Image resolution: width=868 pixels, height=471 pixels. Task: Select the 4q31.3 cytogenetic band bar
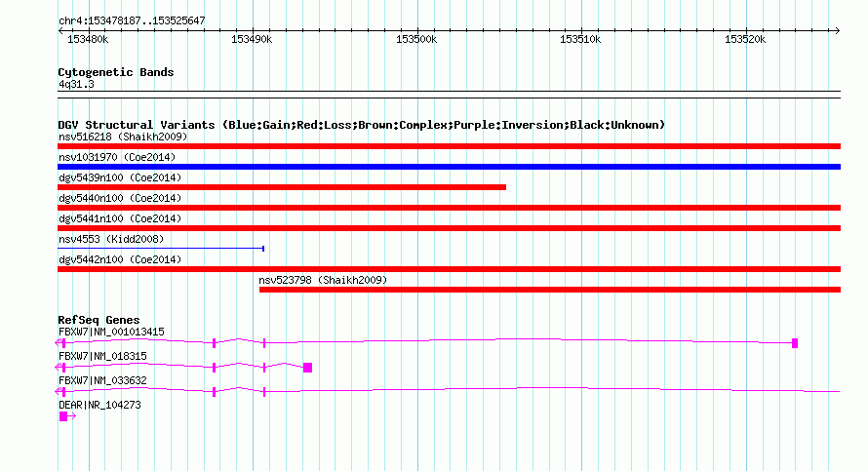[449, 95]
